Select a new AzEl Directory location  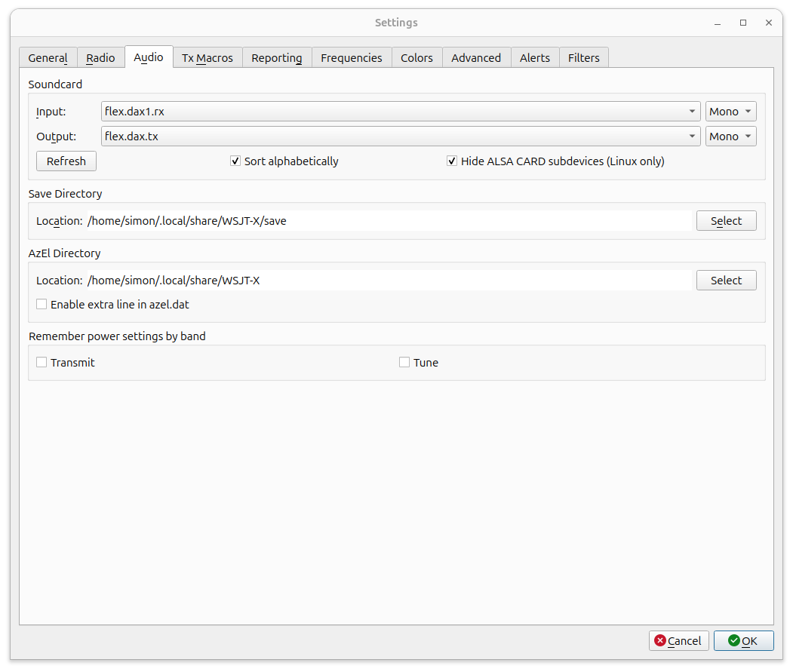point(726,280)
